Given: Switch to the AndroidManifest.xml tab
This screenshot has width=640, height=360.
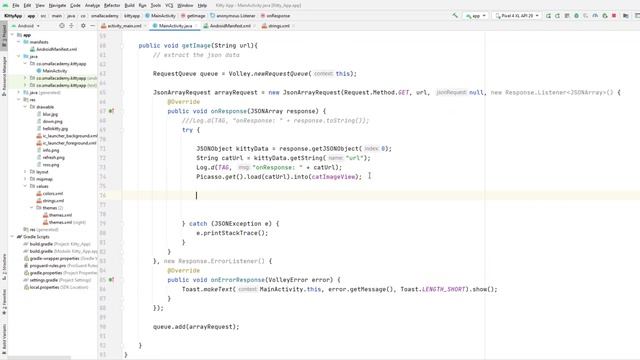Looking at the screenshot, I should [230, 26].
